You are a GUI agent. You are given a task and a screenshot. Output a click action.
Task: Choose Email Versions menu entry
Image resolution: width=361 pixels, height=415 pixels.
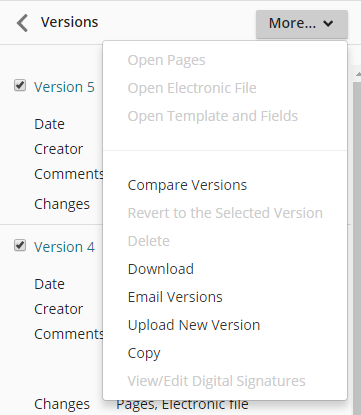[x=175, y=297]
